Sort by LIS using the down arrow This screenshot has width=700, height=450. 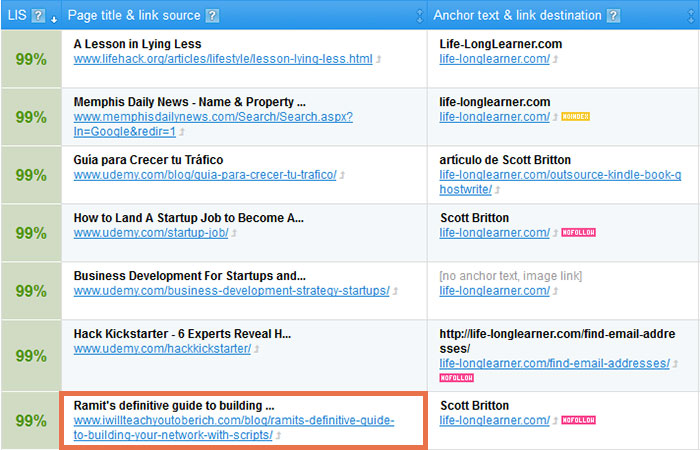(54, 19)
